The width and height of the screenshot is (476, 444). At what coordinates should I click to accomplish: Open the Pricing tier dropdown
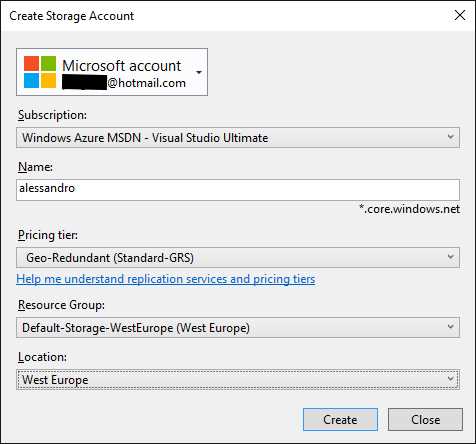[x=238, y=257]
